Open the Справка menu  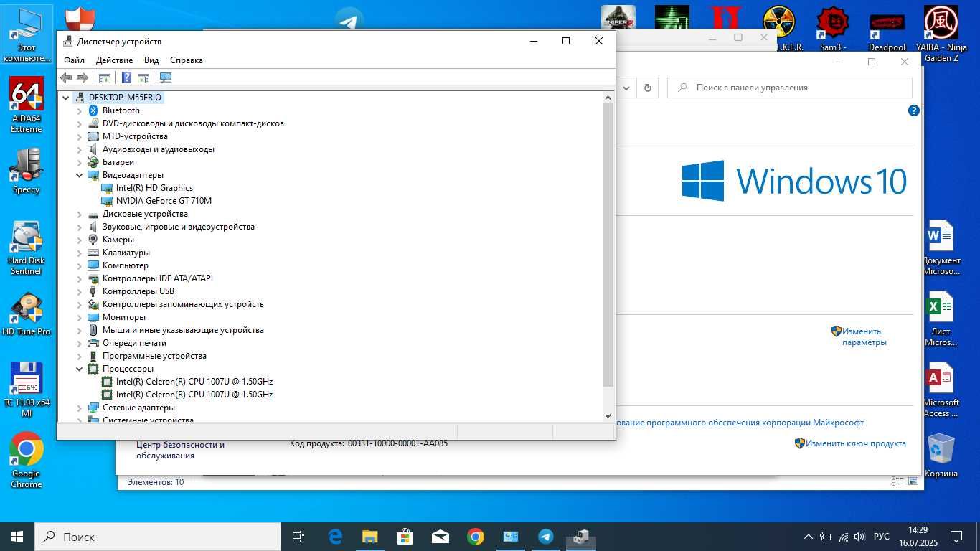pyautogui.click(x=187, y=60)
